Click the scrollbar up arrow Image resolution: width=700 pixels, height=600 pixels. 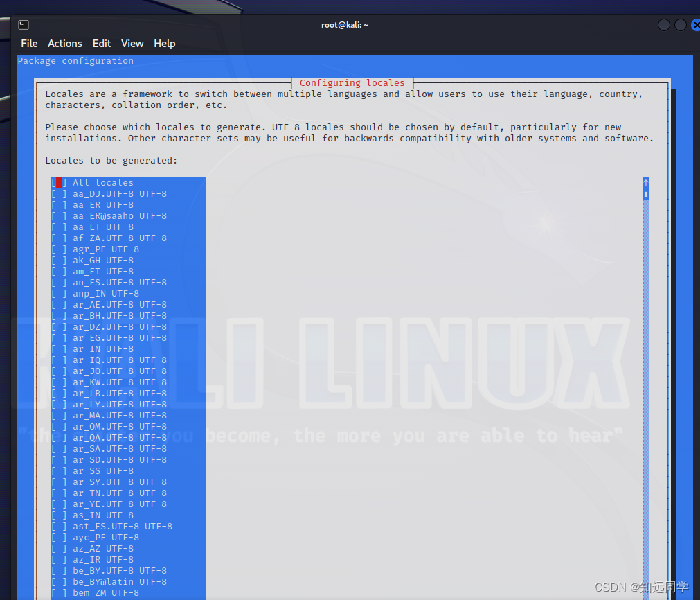click(x=645, y=180)
